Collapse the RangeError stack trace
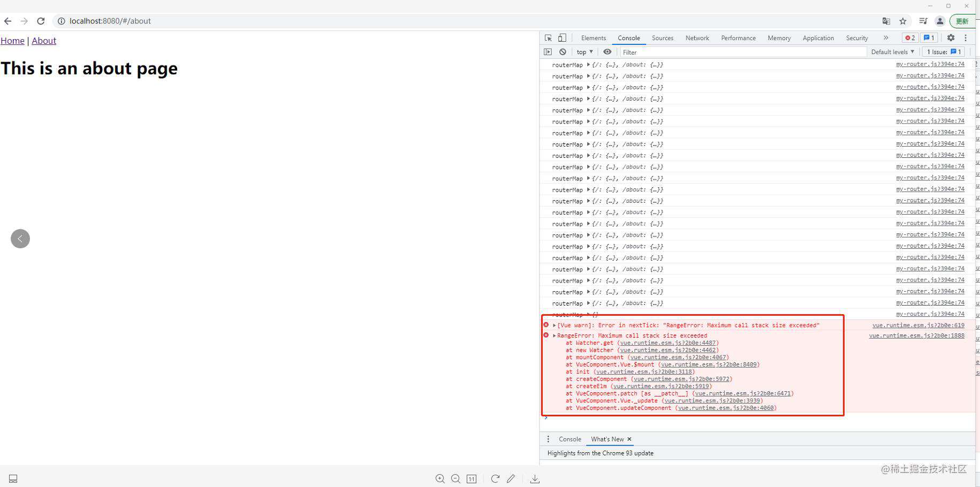The image size is (980, 487). pos(554,336)
